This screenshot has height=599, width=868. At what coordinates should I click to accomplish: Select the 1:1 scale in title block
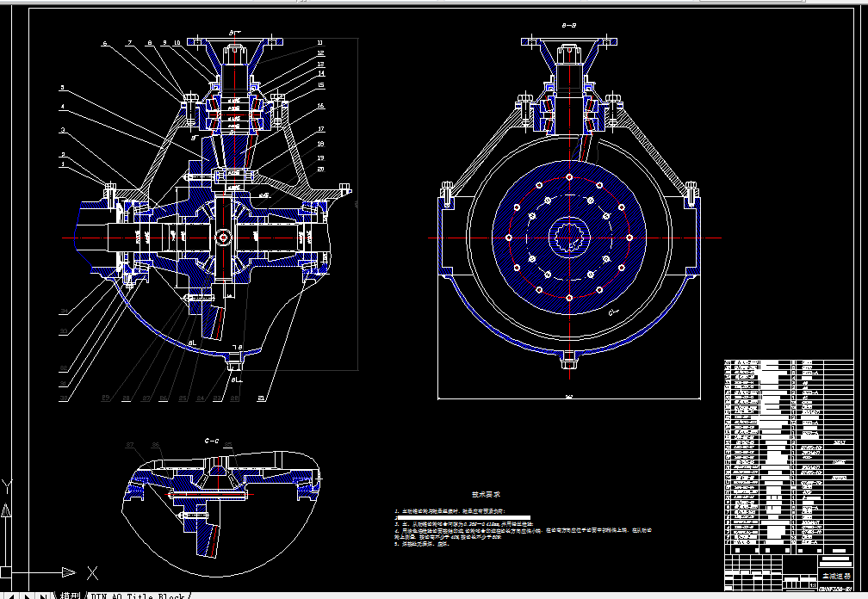pos(813,584)
